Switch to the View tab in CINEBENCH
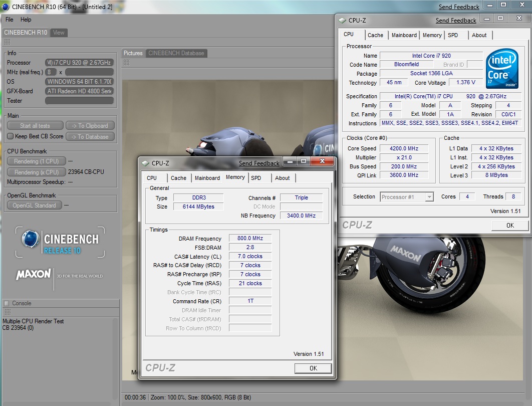This screenshot has width=532, height=406. 59,33
